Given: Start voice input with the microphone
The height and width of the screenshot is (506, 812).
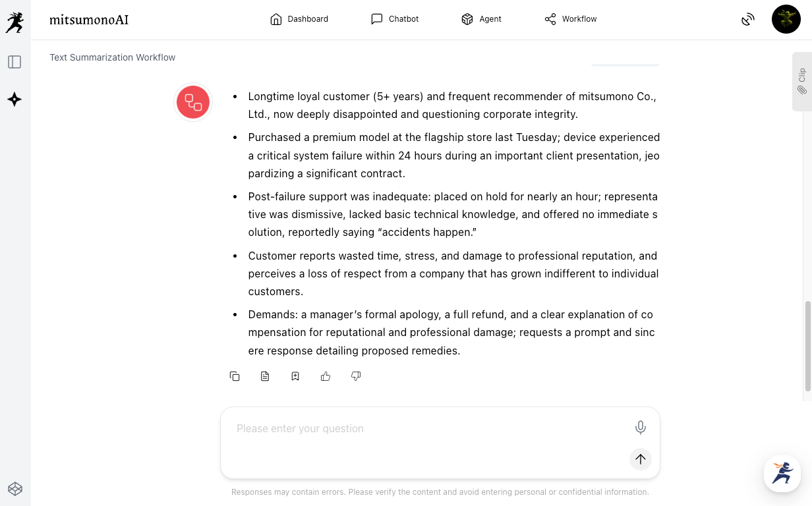Looking at the screenshot, I should point(640,428).
